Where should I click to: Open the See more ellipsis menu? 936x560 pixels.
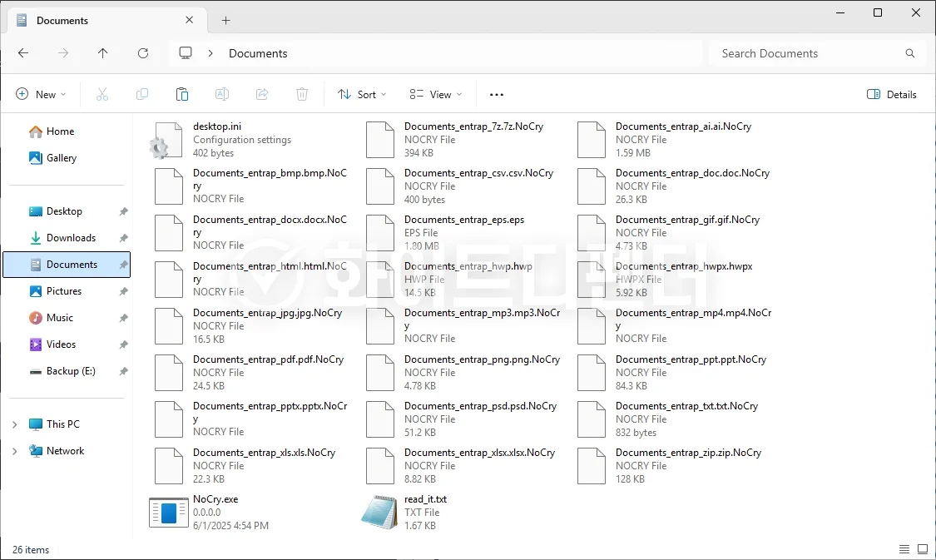(497, 95)
